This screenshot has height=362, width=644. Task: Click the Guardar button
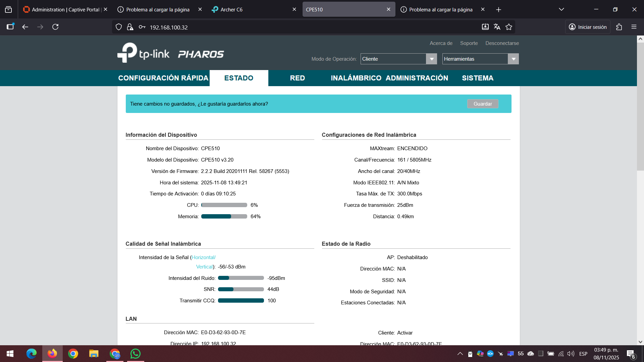483,104
